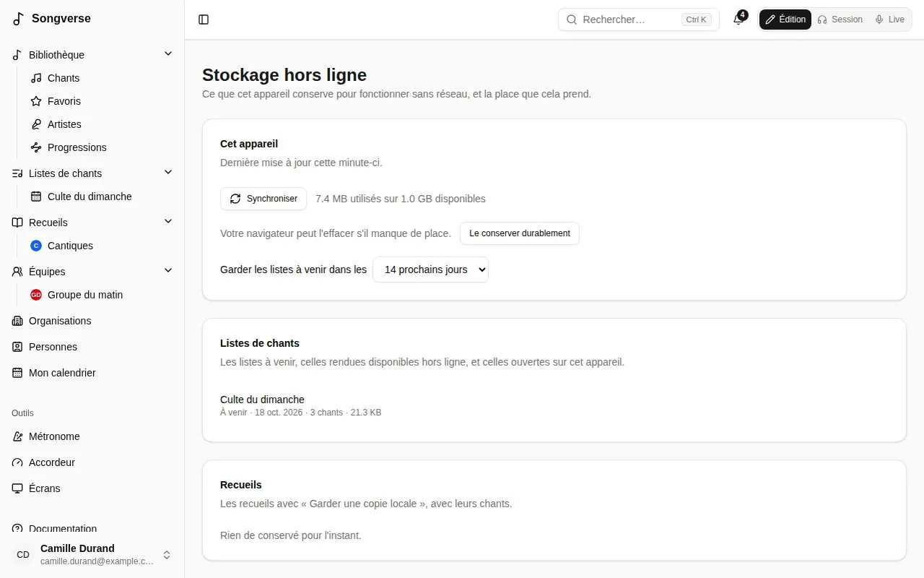Click the Bibliothèque note icon
The height and width of the screenshot is (578, 924).
tap(17, 55)
